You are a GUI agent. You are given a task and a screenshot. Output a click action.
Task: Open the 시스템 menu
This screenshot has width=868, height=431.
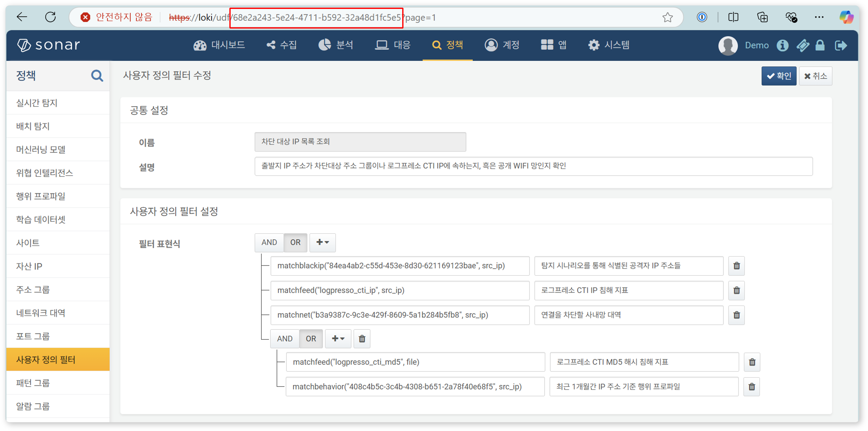[x=609, y=45]
